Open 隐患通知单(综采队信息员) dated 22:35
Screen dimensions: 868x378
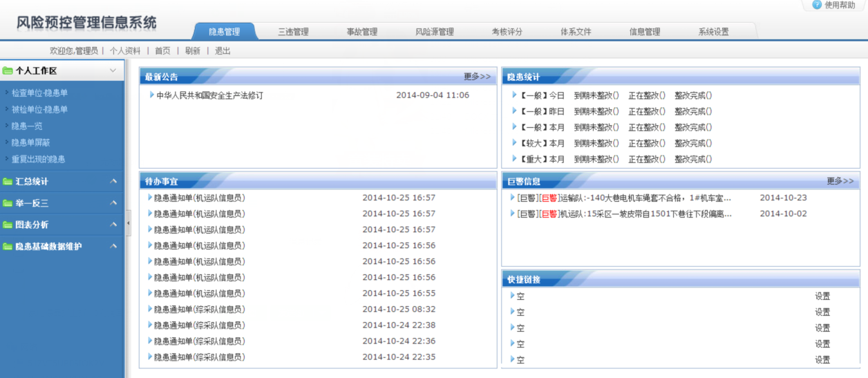pos(199,357)
